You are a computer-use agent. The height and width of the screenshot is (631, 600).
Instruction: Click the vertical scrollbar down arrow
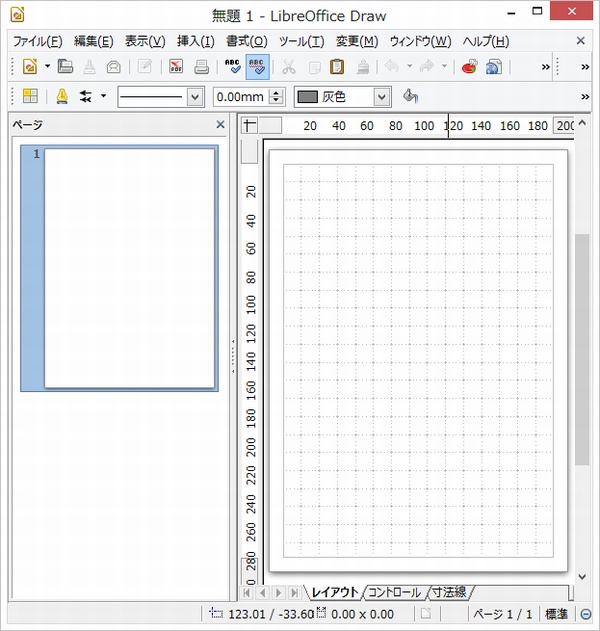pyautogui.click(x=582, y=577)
